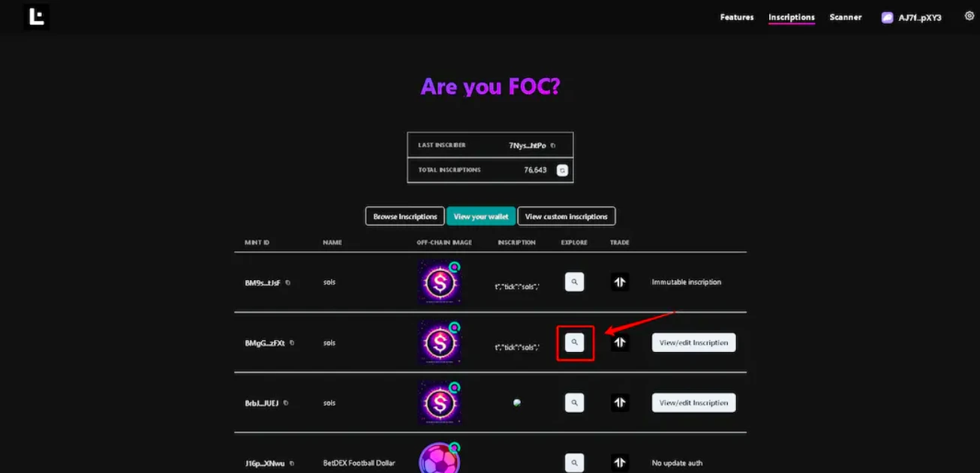Click the explore magnifier for BM9s...tJsF
The width and height of the screenshot is (980, 473).
574,282
